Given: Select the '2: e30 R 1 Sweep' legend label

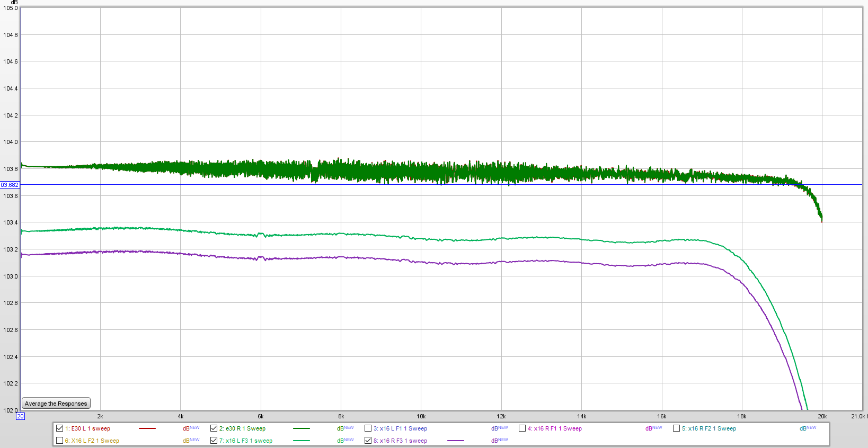Looking at the screenshot, I should pos(242,429).
